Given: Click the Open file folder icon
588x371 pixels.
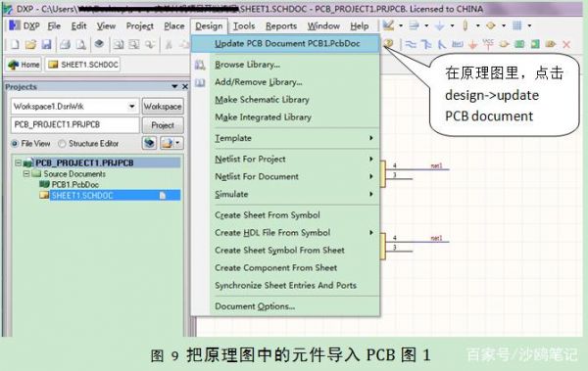Looking at the screenshot, I should (30, 45).
